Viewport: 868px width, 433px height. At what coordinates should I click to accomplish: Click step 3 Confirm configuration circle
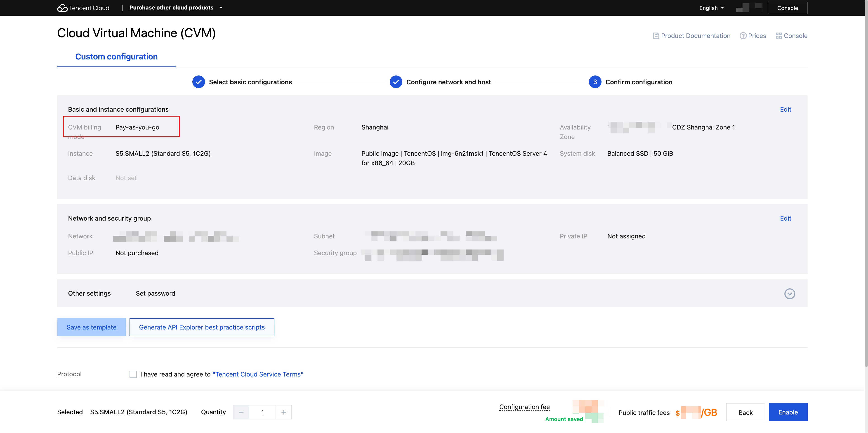pos(595,82)
